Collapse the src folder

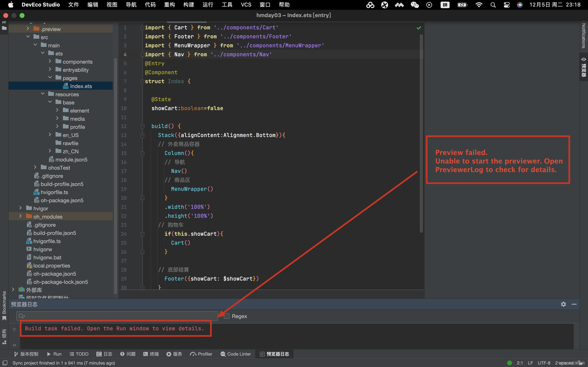point(28,37)
